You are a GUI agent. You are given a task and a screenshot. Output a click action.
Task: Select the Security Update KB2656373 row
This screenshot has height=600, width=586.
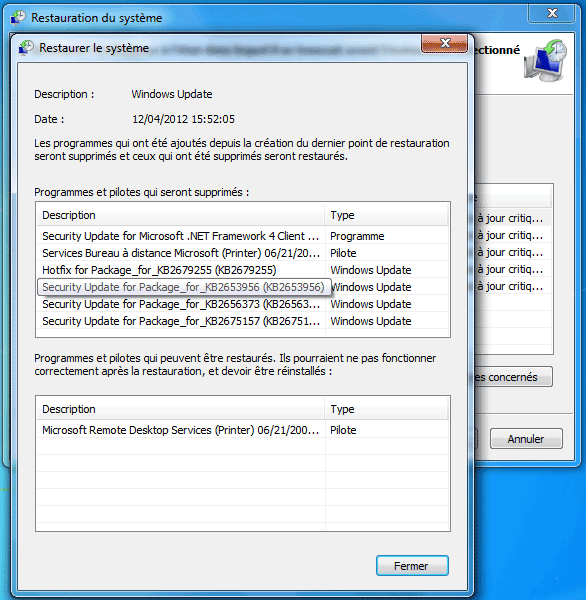coord(243,304)
